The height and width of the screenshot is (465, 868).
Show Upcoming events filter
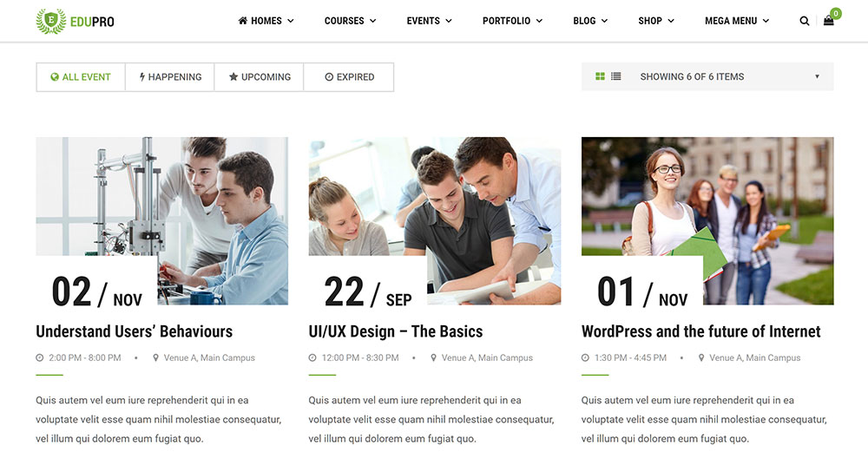pos(259,77)
